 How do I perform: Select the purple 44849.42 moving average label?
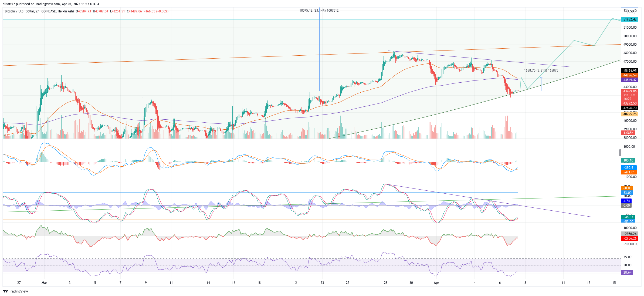click(x=630, y=80)
